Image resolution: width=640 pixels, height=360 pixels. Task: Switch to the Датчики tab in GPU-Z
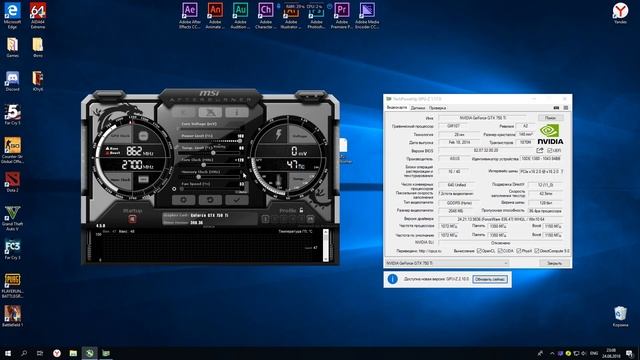[418, 108]
